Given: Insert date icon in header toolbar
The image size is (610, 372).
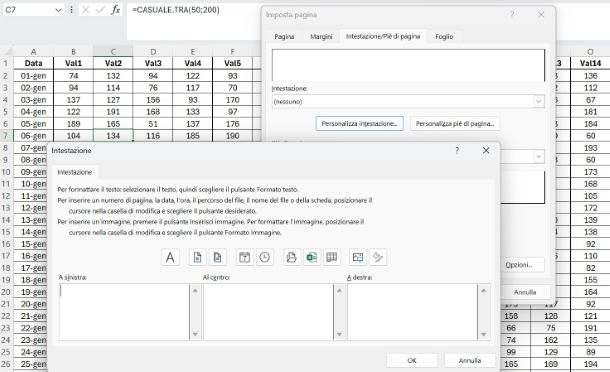Looking at the screenshot, I should point(245,257).
